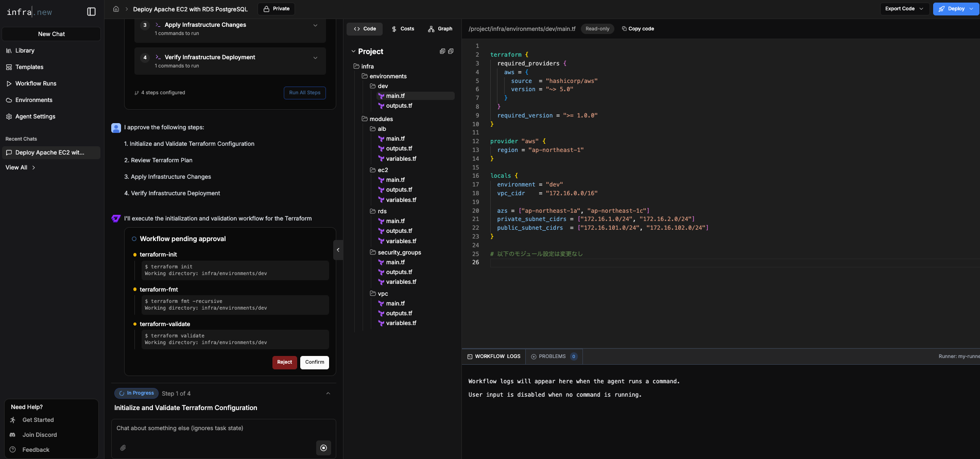This screenshot has height=459, width=980.
Task: Click the Agent Settings gear icon
Action: tap(9, 116)
